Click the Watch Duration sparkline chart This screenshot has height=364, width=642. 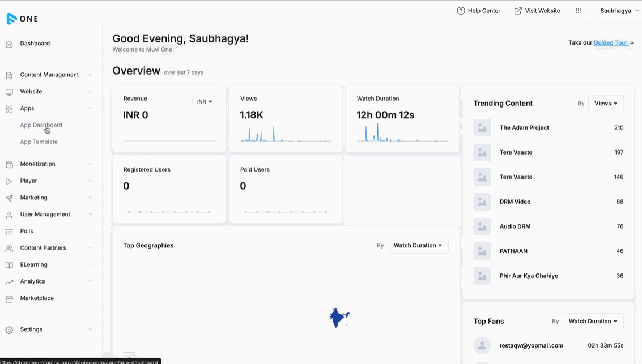[402, 132]
